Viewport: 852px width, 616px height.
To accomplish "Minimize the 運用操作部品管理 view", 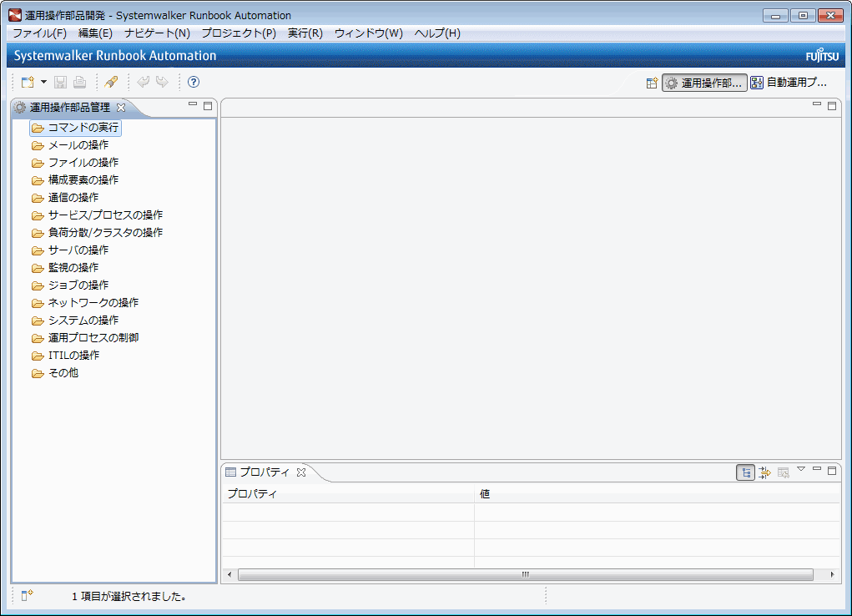I will click(x=193, y=105).
